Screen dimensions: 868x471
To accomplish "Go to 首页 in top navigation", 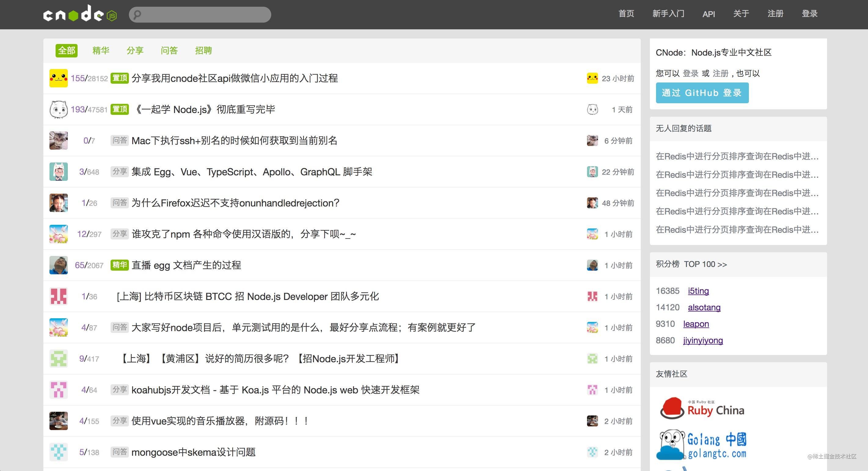I will (626, 14).
